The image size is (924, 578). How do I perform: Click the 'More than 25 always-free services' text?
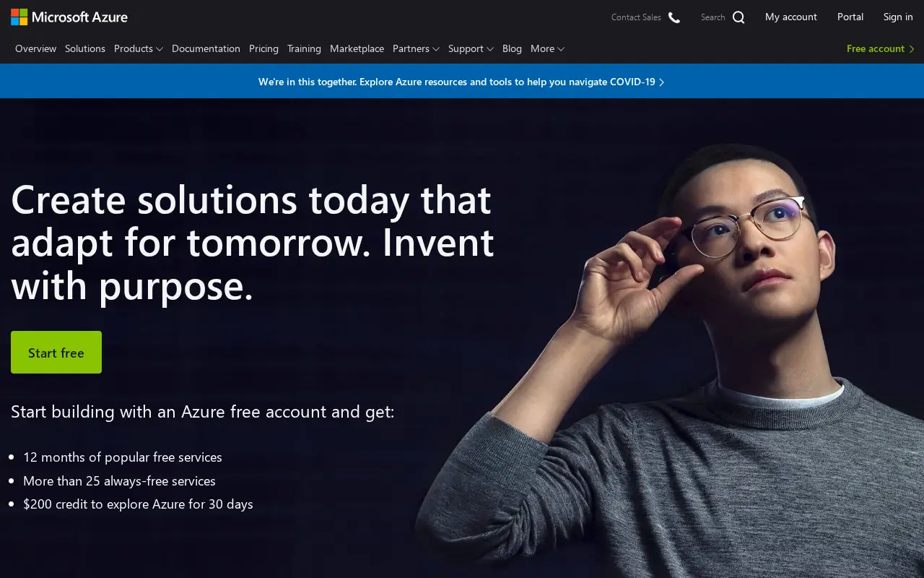[119, 481]
